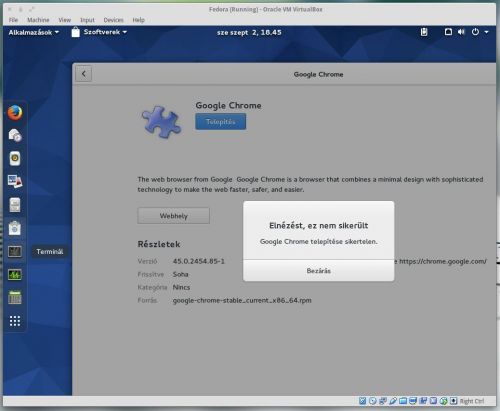Click the 'Elnézést, ez nem sikerült' heading
Screen dimensions: 500x411
[319, 226]
